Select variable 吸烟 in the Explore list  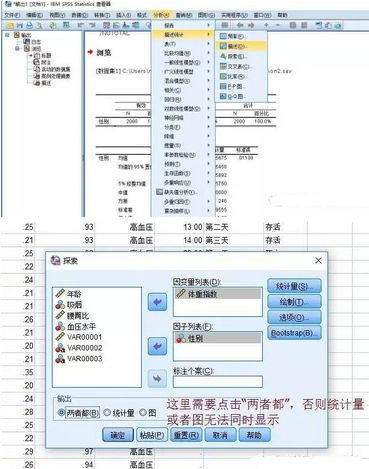tap(69, 305)
